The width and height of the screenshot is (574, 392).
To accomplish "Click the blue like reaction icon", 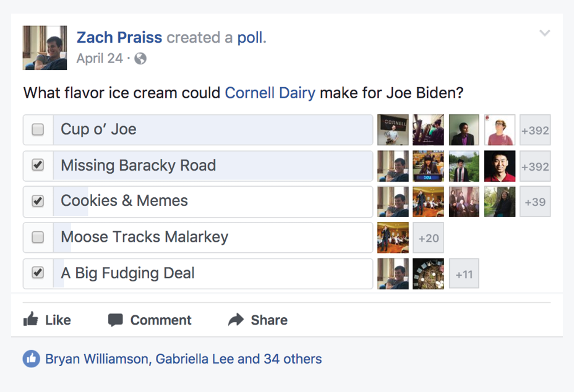I will (31, 359).
